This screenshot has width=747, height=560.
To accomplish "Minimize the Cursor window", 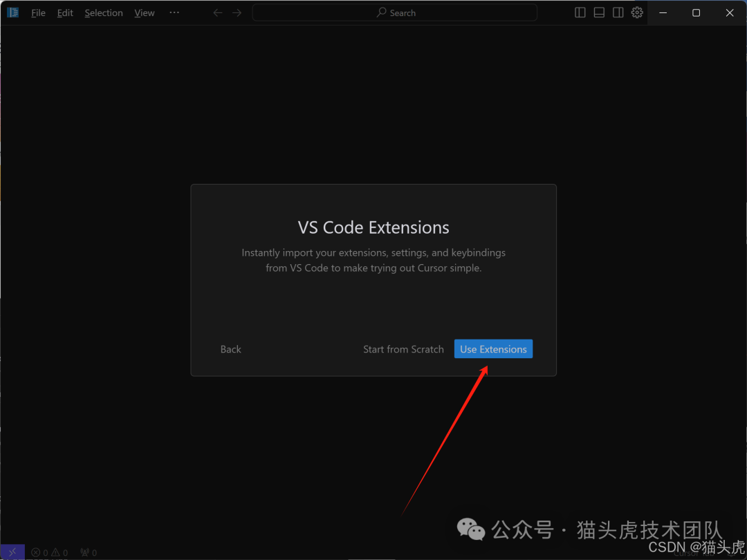I will [x=663, y=13].
